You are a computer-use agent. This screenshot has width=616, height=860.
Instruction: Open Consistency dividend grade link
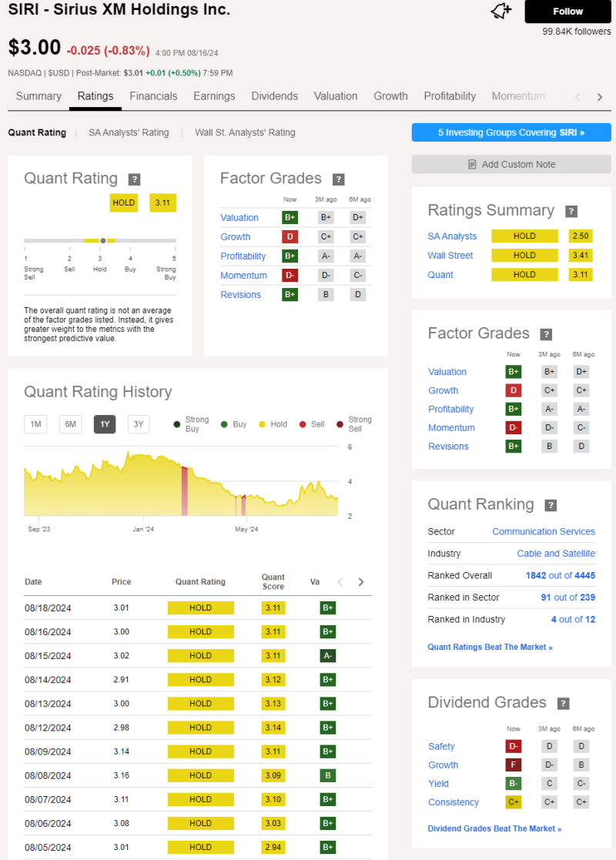[454, 802]
